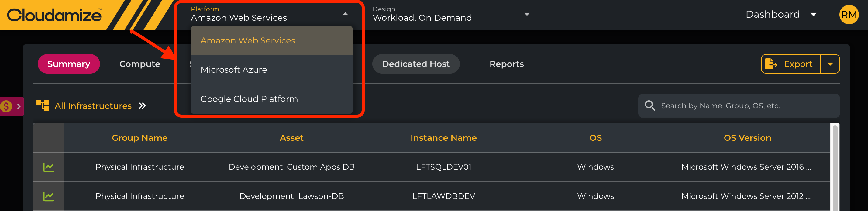Viewport: 868px width, 211px height.
Task: Focus the search by name field
Action: click(x=739, y=106)
